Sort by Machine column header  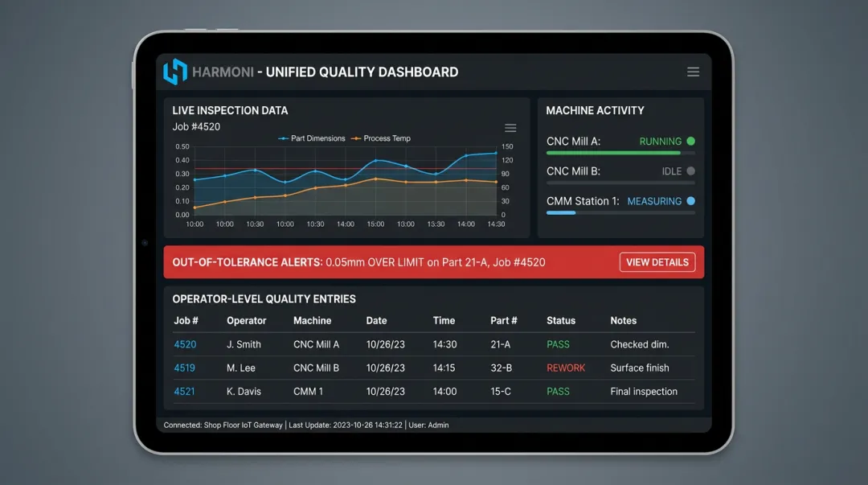[312, 320]
